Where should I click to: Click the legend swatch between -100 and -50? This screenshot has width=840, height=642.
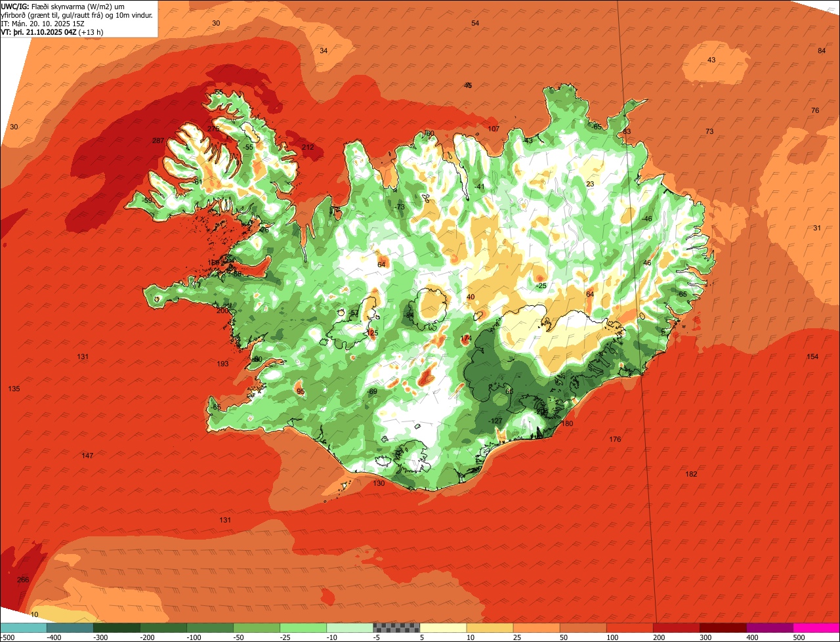click(210, 628)
